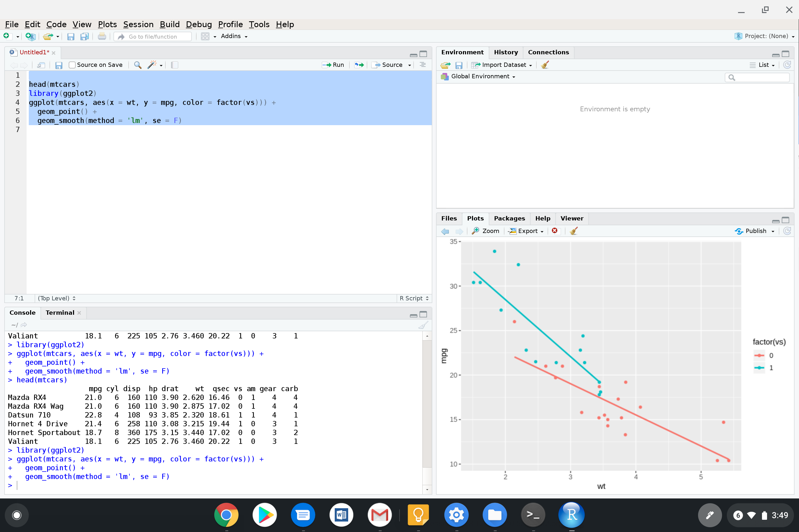
Task: Click the Re-run previous code icon
Action: pos(359,65)
